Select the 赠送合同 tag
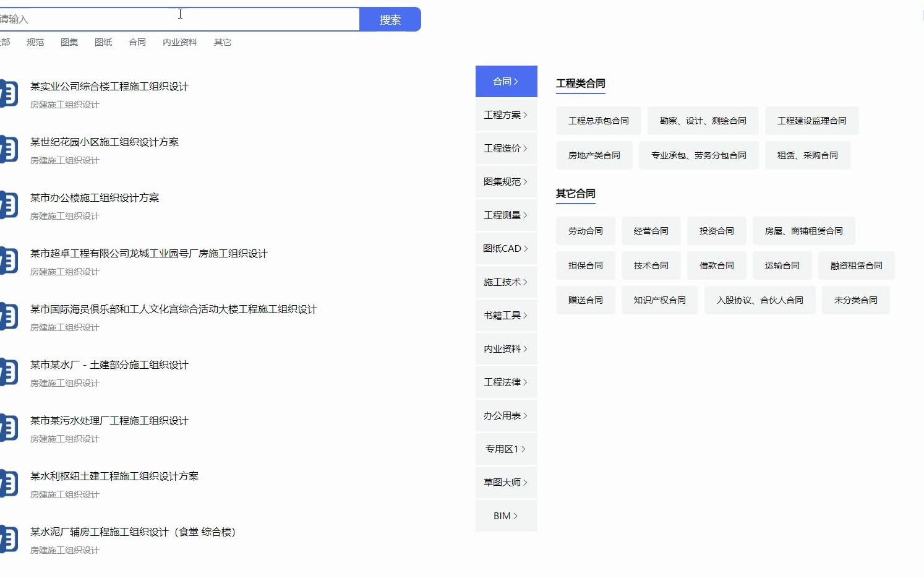924x578 pixels. [x=586, y=300]
